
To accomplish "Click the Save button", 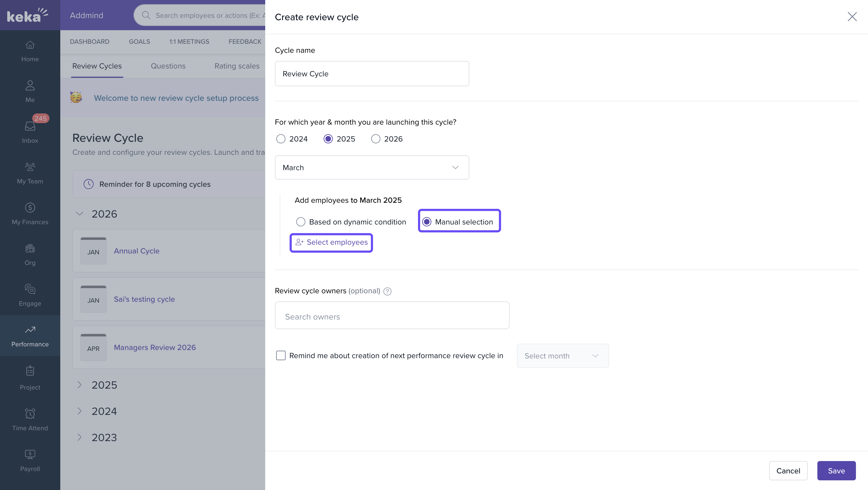I will pos(836,471).
